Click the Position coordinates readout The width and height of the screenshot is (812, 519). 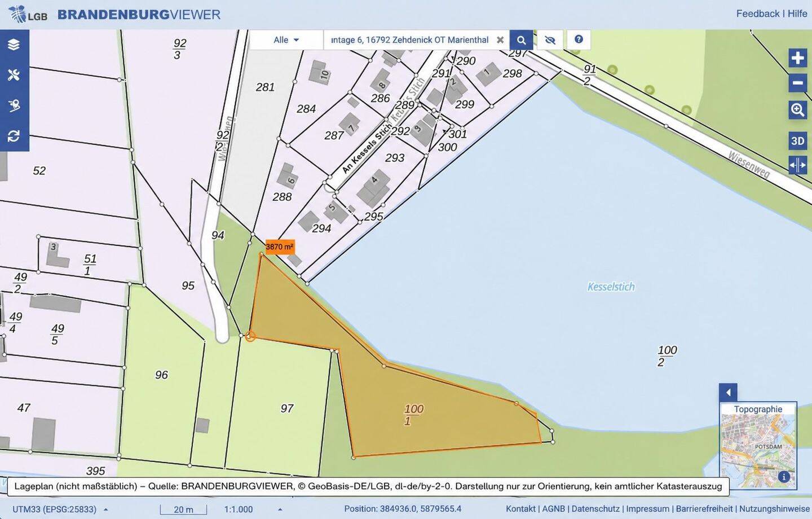point(403,509)
